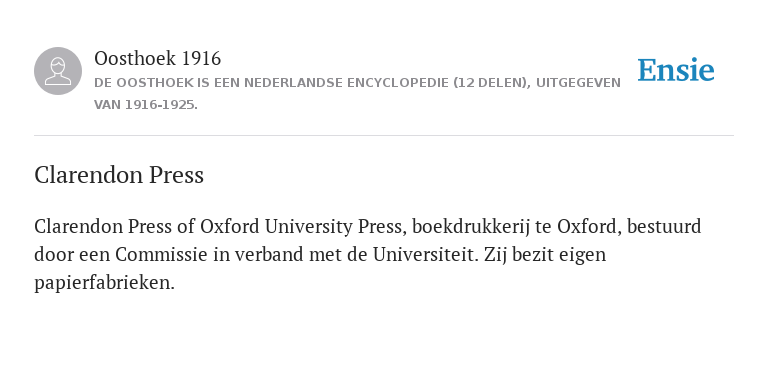Select the word ENCYCLOPEDIE in the subtitle
The image size is (768, 384).
coord(398,83)
